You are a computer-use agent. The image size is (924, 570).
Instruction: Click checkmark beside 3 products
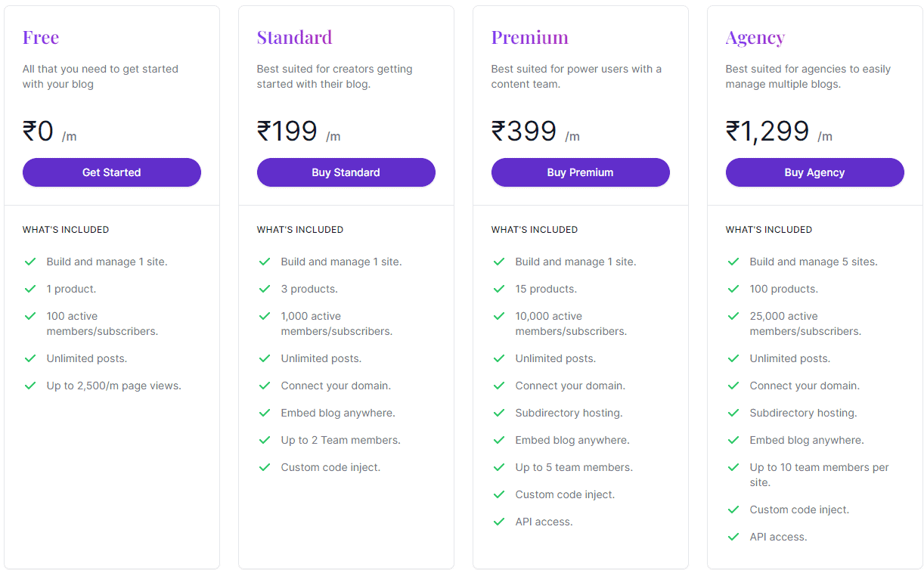coord(265,289)
